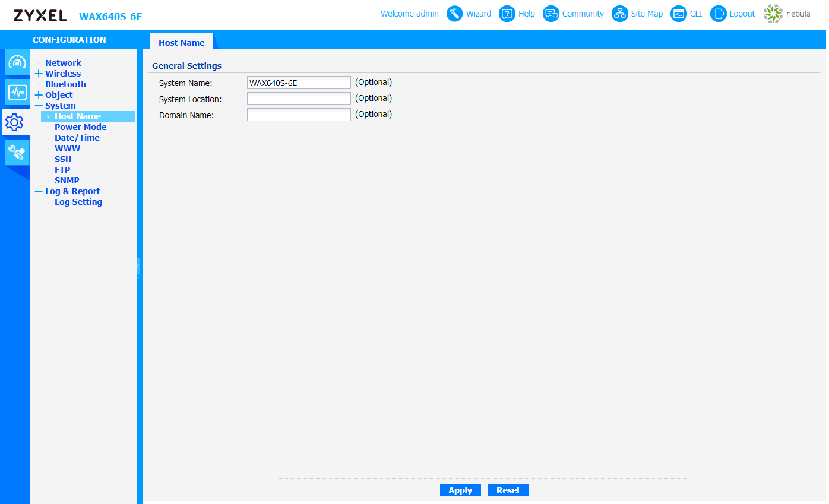Click the Help link text
Screen dimensions: 829x504
click(x=527, y=14)
